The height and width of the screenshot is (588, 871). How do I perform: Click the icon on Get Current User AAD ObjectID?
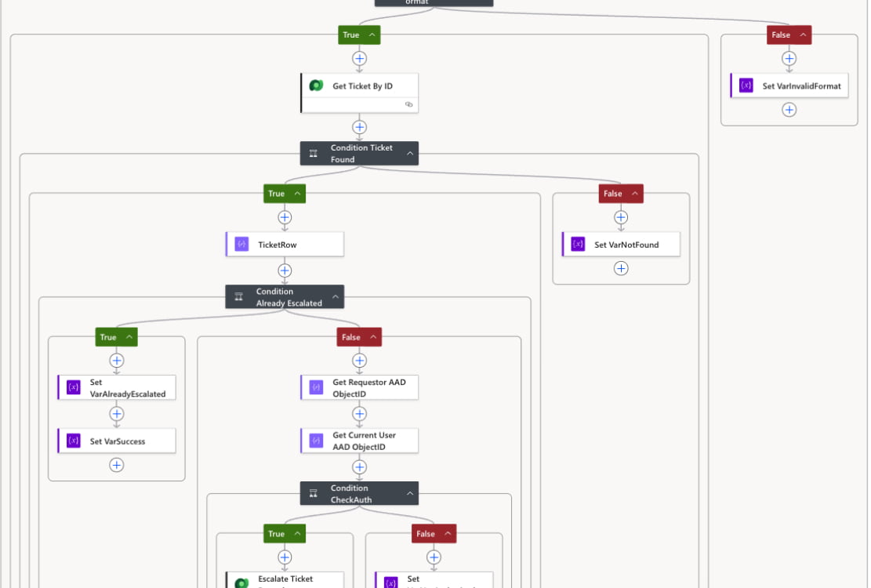pos(316,440)
